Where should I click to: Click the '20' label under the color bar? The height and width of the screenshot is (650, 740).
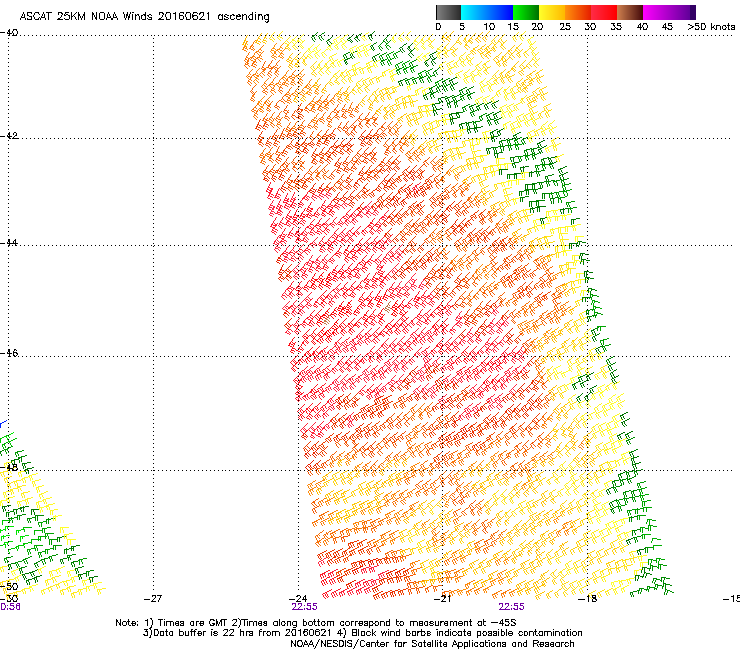click(x=538, y=27)
